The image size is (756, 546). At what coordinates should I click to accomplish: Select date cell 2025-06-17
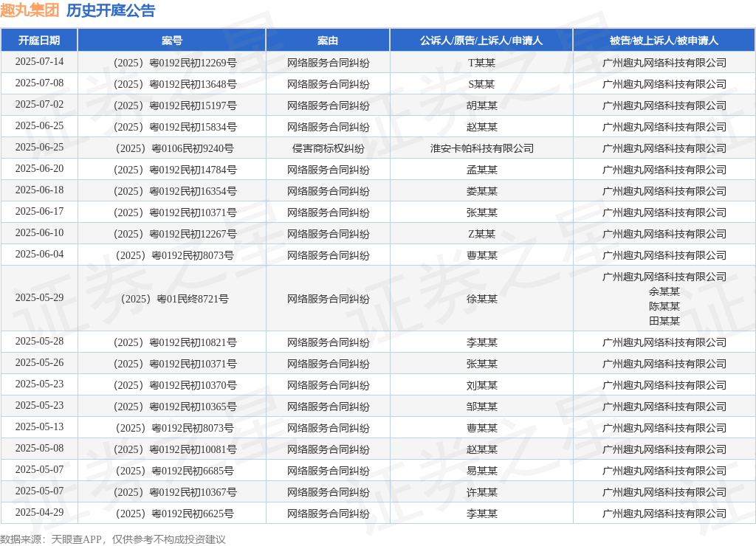click(39, 211)
